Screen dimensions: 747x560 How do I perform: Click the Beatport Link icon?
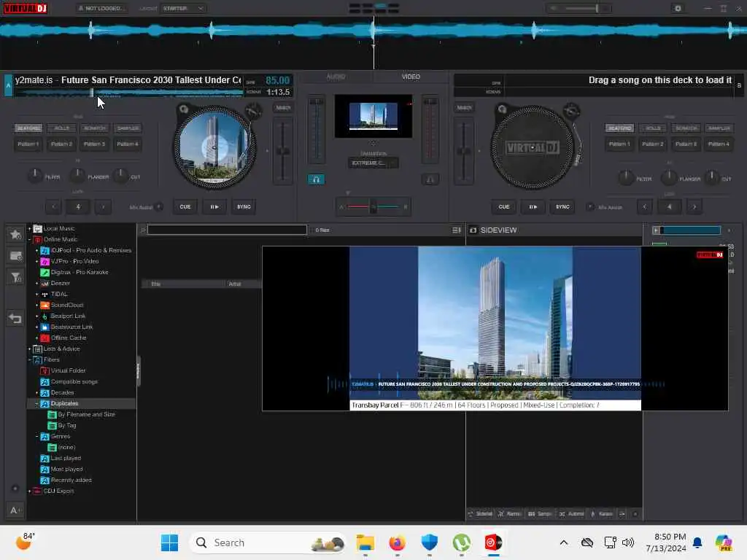[44, 316]
